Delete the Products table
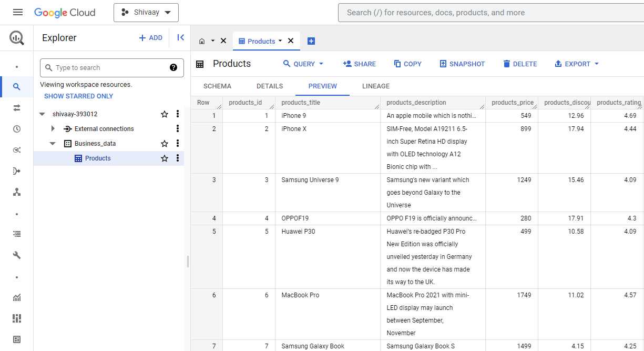The width and height of the screenshot is (644, 351). pyautogui.click(x=520, y=64)
